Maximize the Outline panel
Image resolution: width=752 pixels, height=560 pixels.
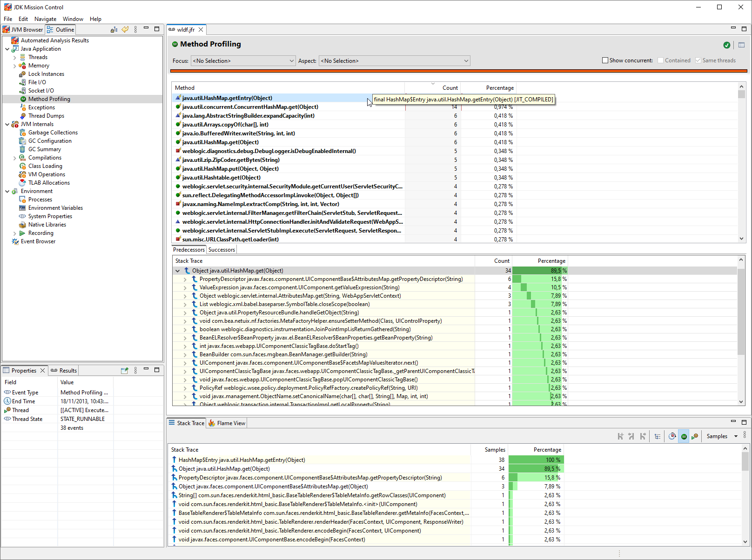157,29
